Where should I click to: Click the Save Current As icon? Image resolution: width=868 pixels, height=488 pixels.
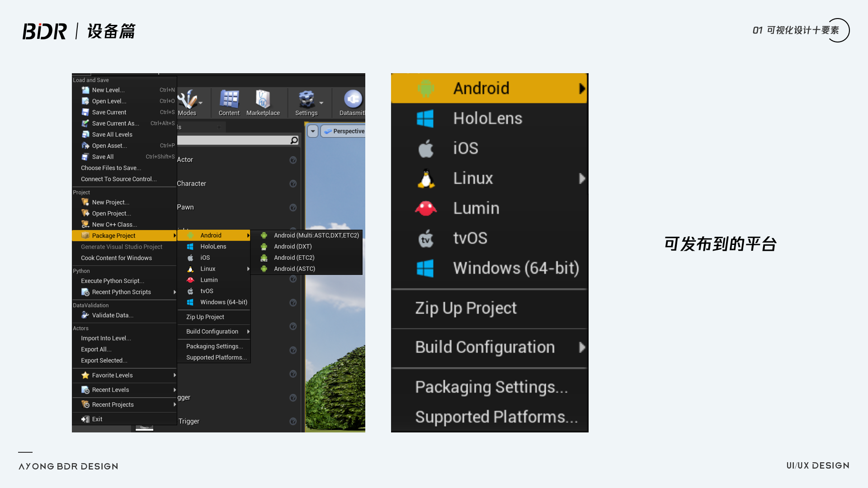pyautogui.click(x=85, y=123)
